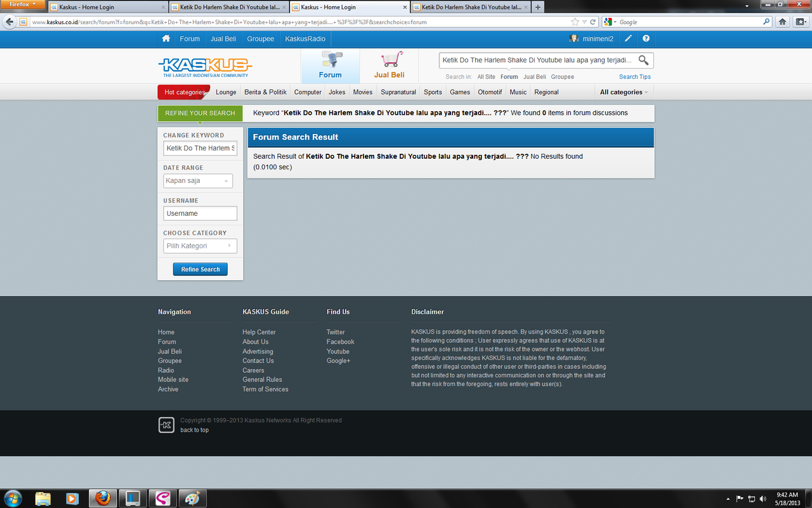Click the minimeni2 user avatar
The width and height of the screenshot is (812, 508).
(x=574, y=39)
